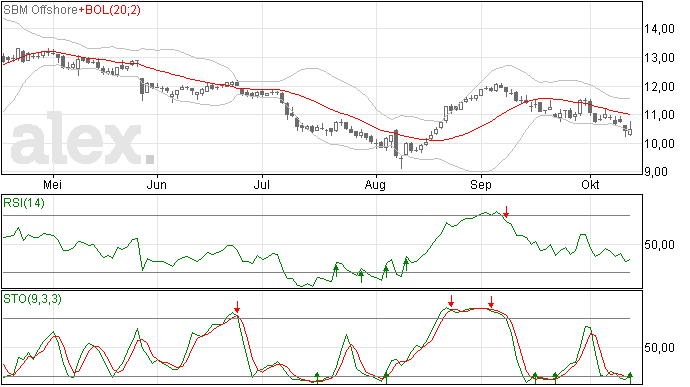Click the Sep month label

(x=481, y=185)
